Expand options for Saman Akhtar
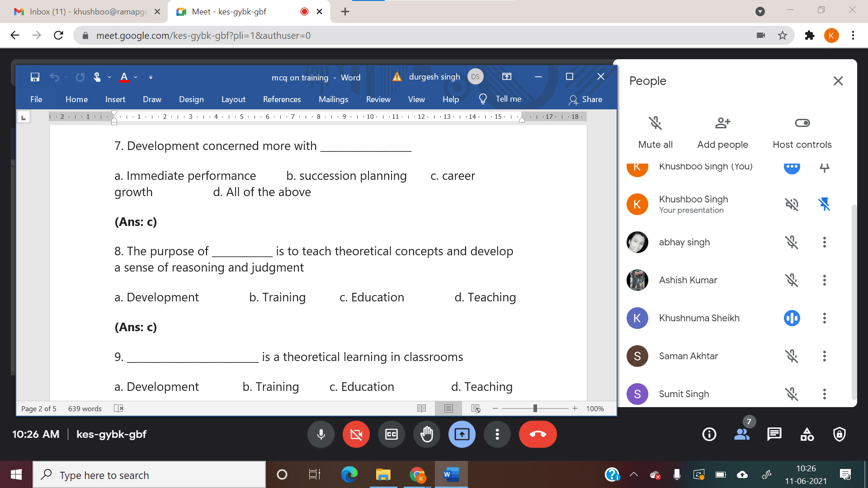Image resolution: width=868 pixels, height=488 pixels. tap(824, 356)
